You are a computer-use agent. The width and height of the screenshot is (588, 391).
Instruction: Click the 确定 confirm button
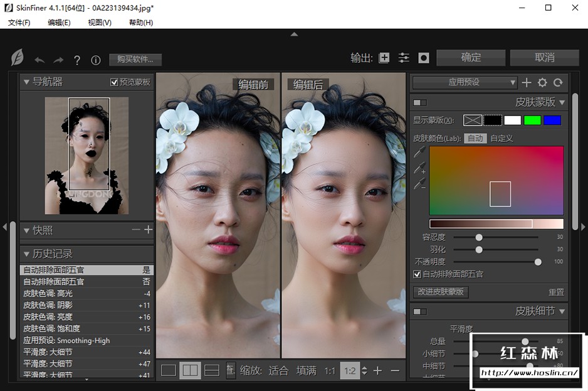(x=471, y=58)
